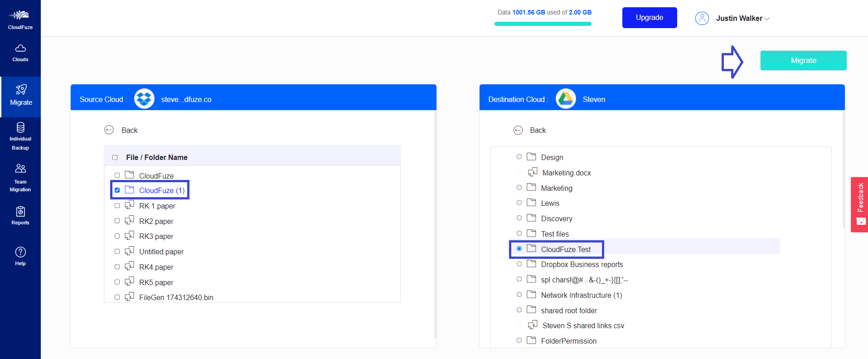Check the Untitled.paper checkbox
This screenshot has height=359, width=868.
(117, 252)
